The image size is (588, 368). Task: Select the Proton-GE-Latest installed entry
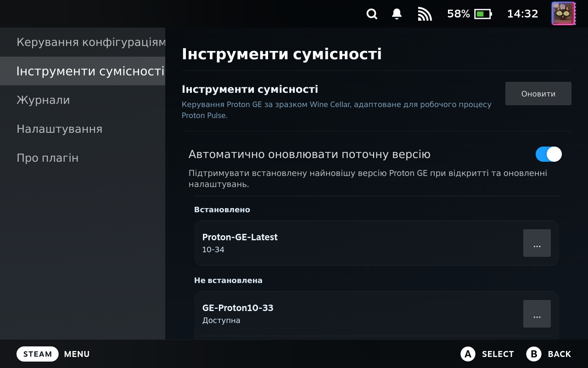(376, 243)
